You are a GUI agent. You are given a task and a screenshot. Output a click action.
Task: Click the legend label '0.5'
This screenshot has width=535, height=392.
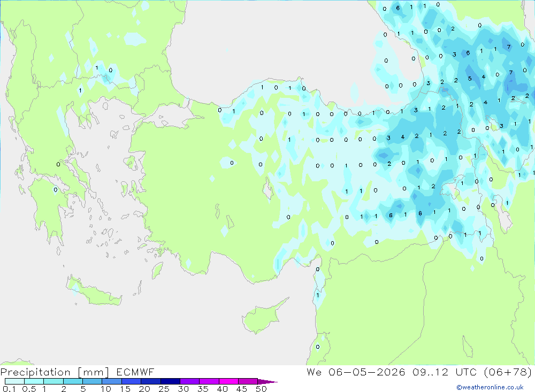click(29, 389)
